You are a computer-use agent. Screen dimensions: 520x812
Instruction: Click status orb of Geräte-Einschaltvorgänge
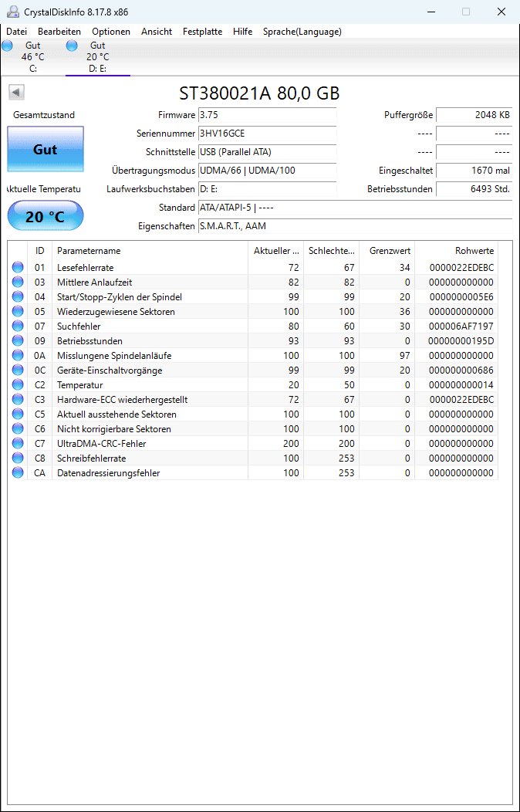pos(18,370)
